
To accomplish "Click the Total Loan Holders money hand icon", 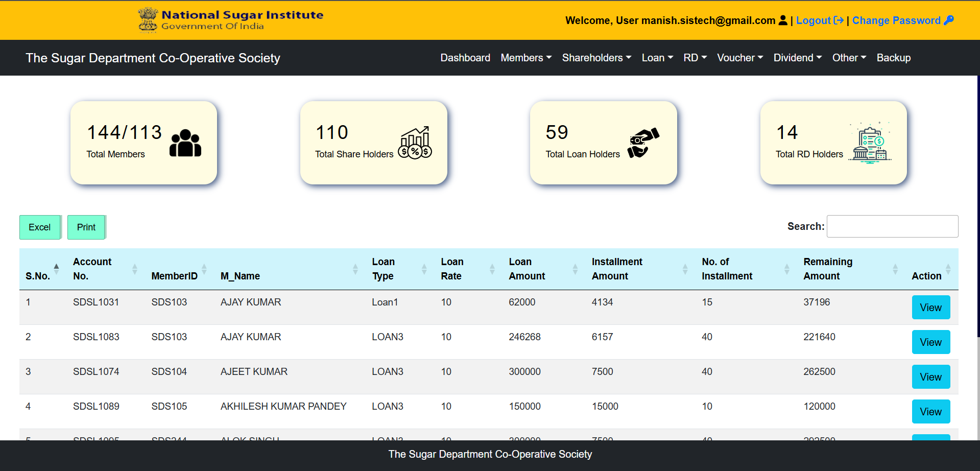I will pos(643,143).
